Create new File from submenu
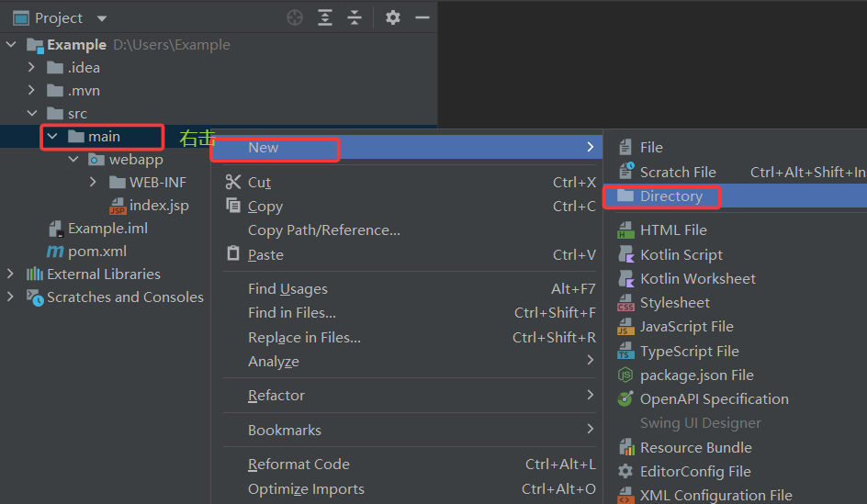The image size is (867, 504). point(736,148)
